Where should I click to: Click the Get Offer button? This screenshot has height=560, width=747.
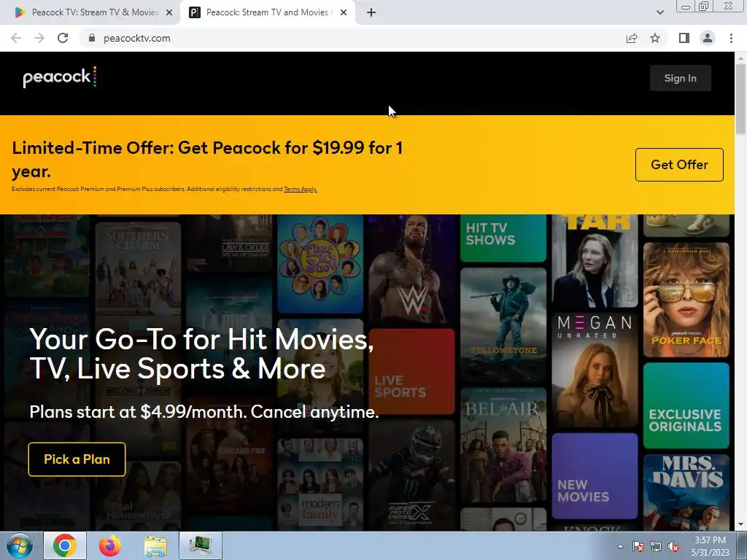click(679, 165)
